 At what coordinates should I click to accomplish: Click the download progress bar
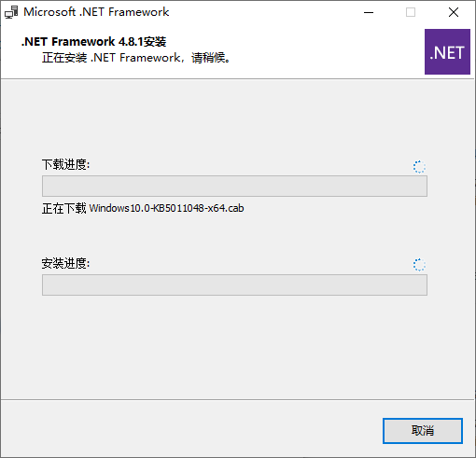point(234,186)
